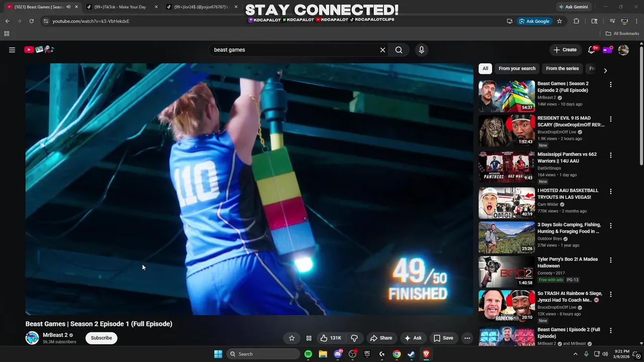The image size is (644, 362).
Task: Click the page vertical scrollbar
Action: point(641,106)
